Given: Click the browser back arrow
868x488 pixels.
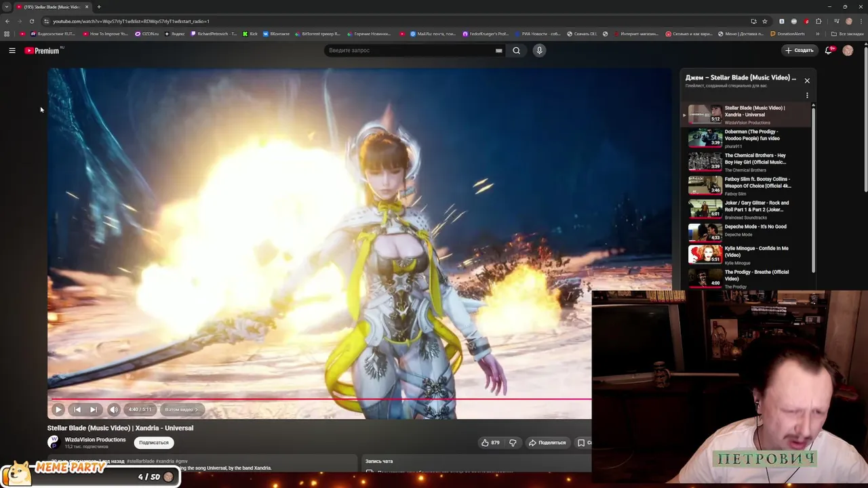Looking at the screenshot, I should tap(7, 21).
